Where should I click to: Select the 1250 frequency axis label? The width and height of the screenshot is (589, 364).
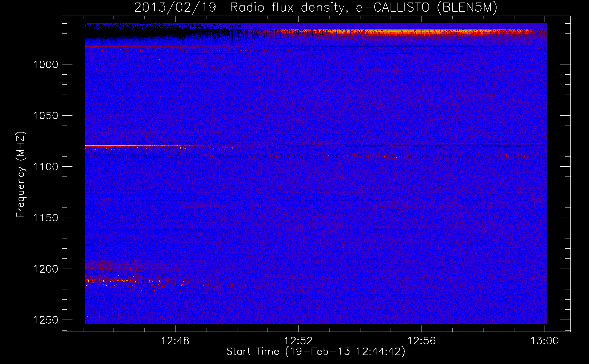(46, 320)
